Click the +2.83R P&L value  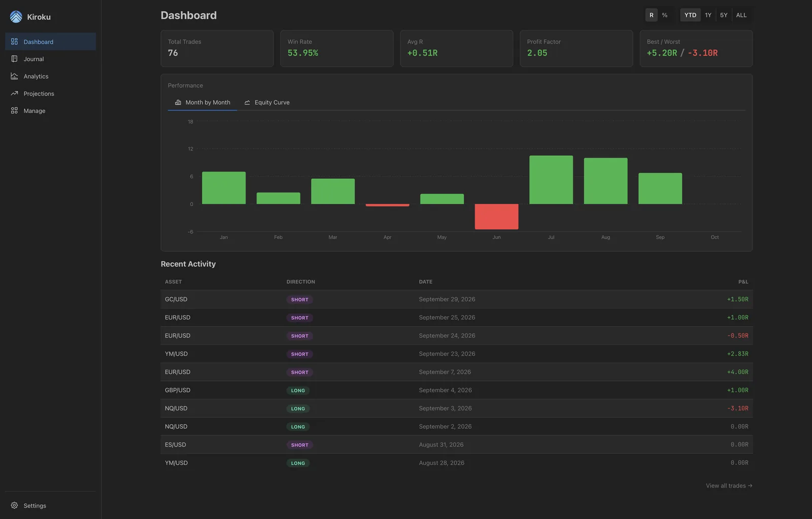[737, 354]
